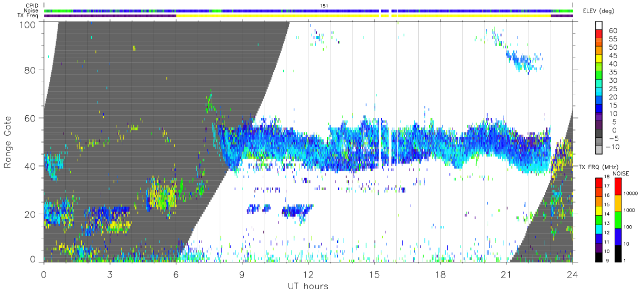Click the '20' tick on Range Gate axis

tap(29, 214)
